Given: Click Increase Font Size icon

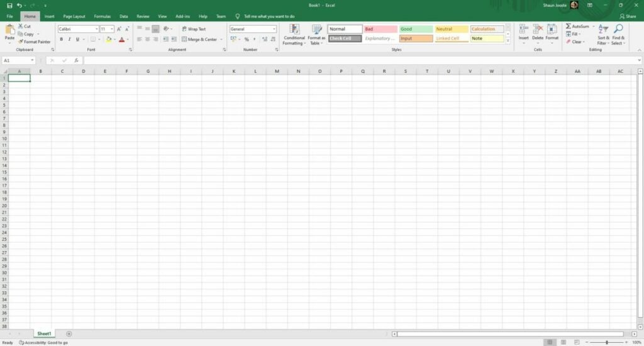Looking at the screenshot, I should point(119,29).
